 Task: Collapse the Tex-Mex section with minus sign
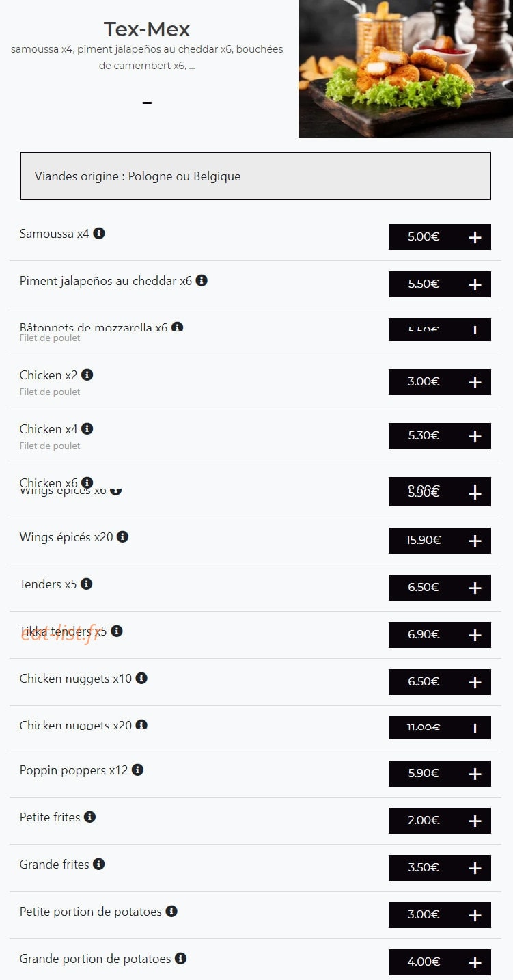tap(147, 103)
